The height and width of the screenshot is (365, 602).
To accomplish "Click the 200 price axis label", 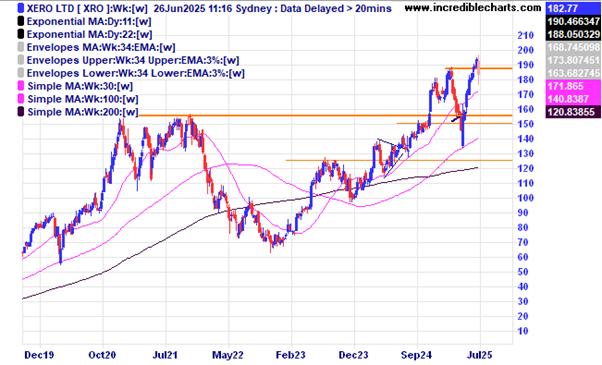I will point(526,50).
